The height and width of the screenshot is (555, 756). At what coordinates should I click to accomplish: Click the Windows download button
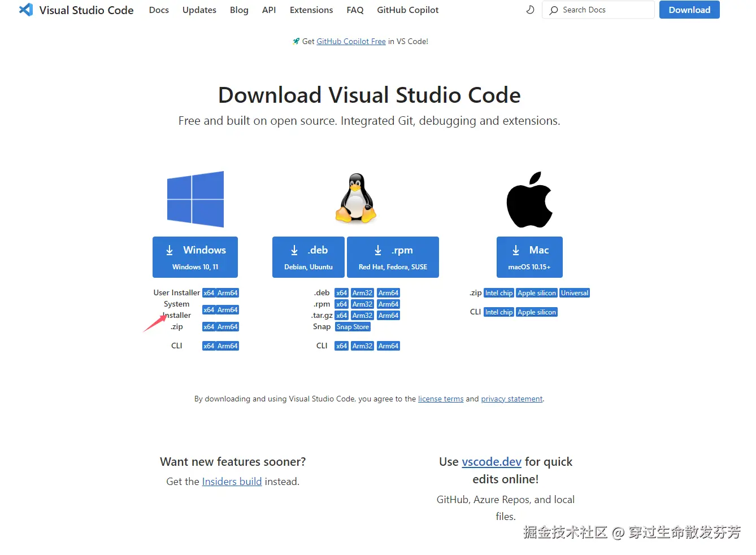click(195, 257)
